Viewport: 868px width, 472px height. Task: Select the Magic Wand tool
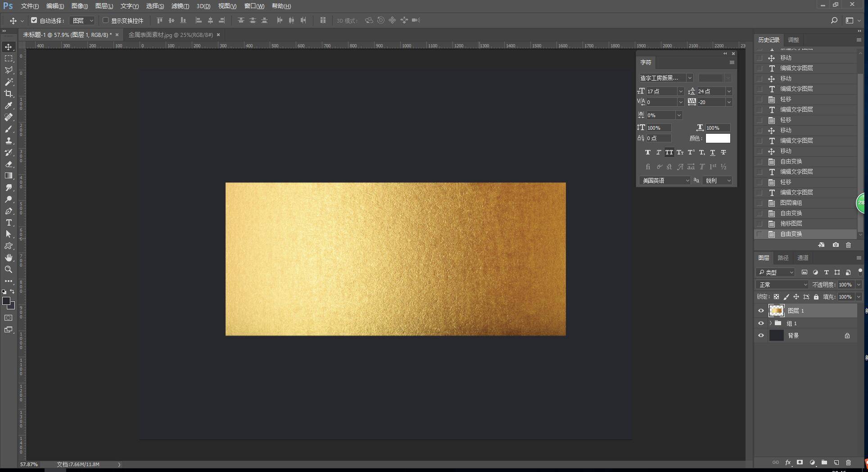click(x=9, y=82)
